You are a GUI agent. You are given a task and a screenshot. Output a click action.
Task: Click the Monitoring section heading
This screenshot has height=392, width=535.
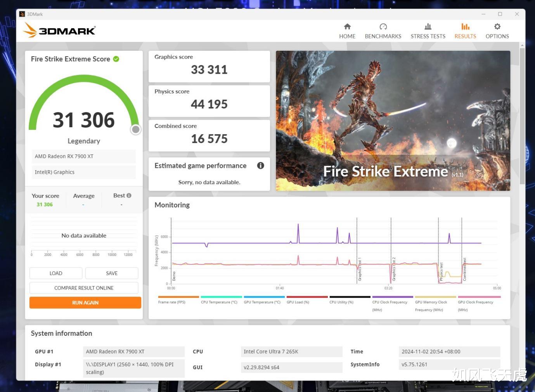point(172,205)
